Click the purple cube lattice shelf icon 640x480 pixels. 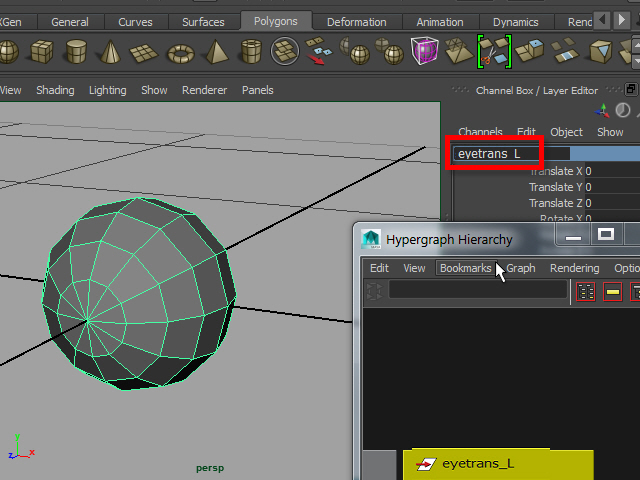(x=424, y=50)
